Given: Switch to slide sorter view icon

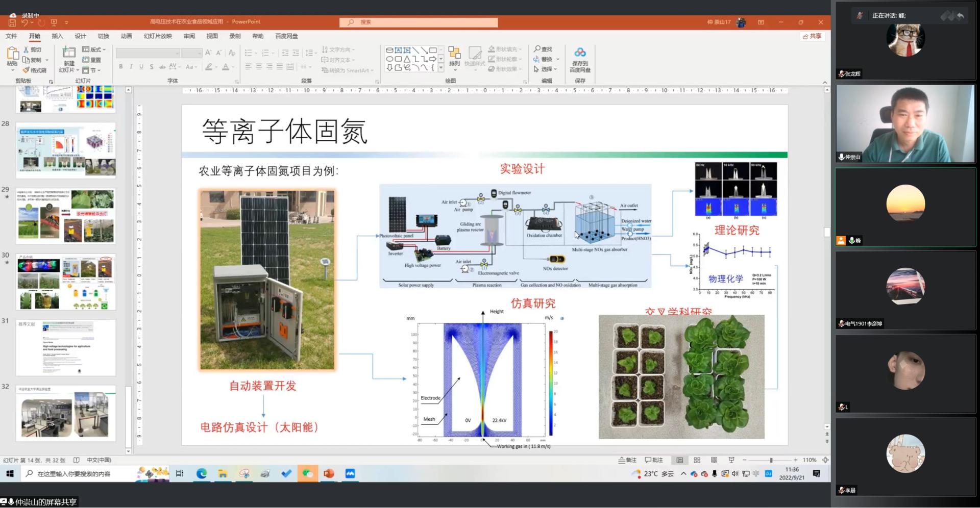Looking at the screenshot, I should point(697,460).
